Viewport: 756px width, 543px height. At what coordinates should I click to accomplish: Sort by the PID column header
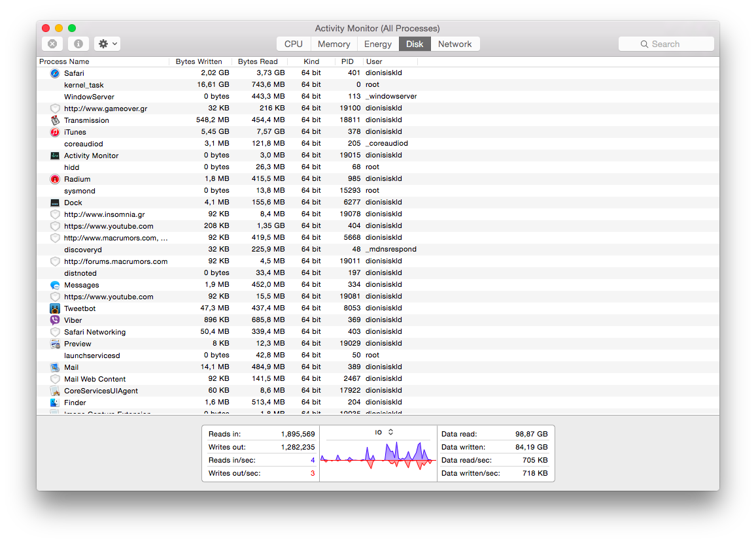coord(349,61)
